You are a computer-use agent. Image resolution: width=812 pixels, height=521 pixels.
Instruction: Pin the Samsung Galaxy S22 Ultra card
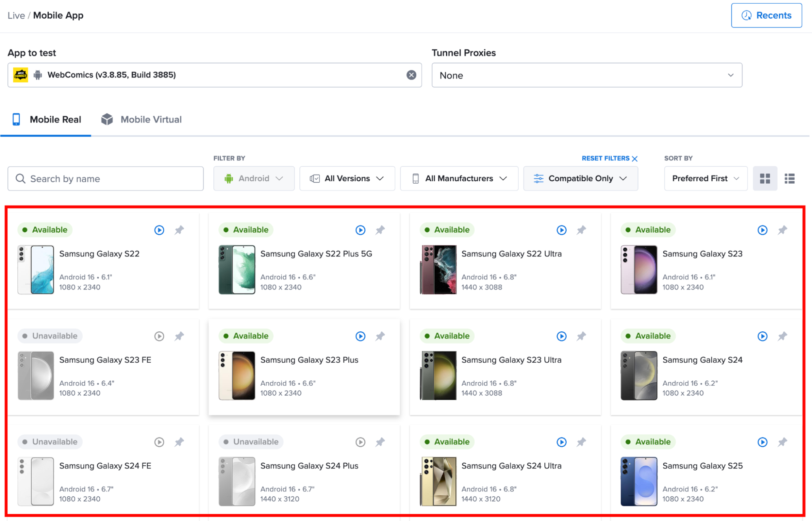[581, 230]
